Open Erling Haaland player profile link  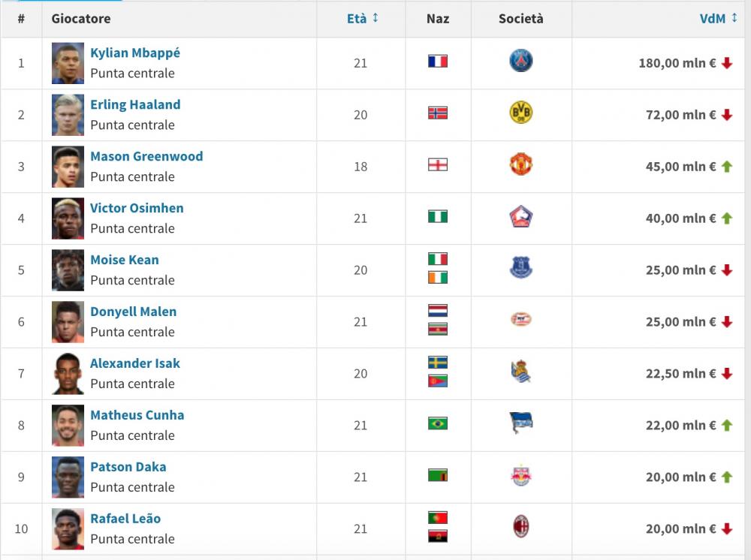(x=135, y=104)
